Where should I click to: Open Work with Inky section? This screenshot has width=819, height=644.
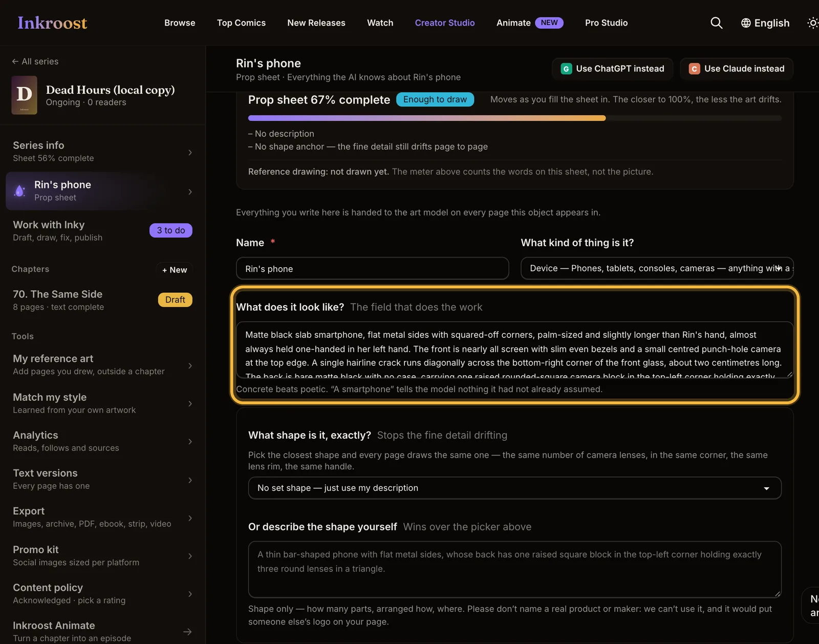point(102,230)
